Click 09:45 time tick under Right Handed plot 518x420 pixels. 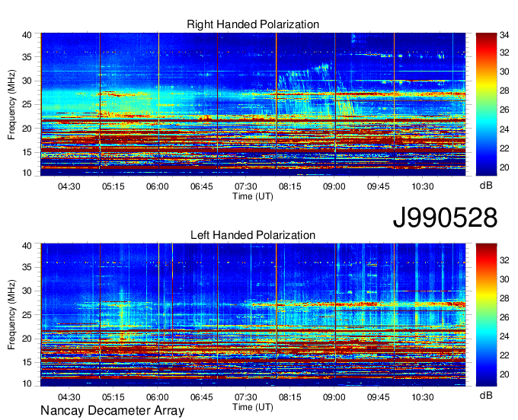[379, 186]
